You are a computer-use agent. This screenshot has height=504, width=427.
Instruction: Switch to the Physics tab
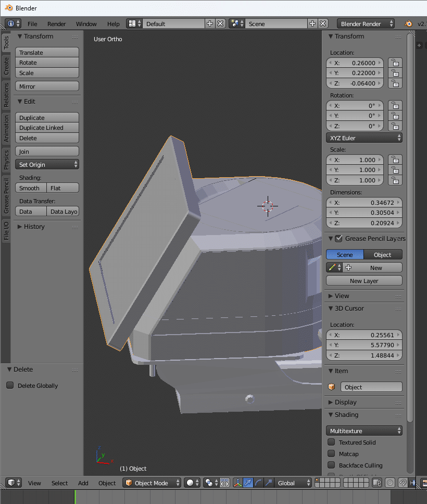[6, 159]
